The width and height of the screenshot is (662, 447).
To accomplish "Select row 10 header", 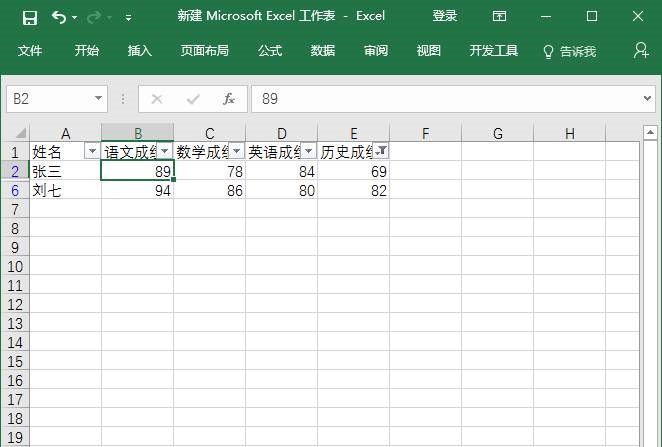I will coord(15,266).
